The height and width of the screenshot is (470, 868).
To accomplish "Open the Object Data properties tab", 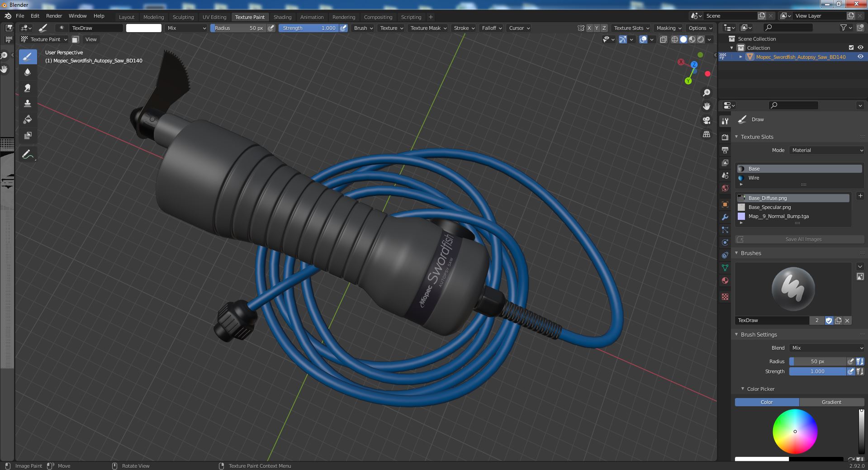I will 725,268.
